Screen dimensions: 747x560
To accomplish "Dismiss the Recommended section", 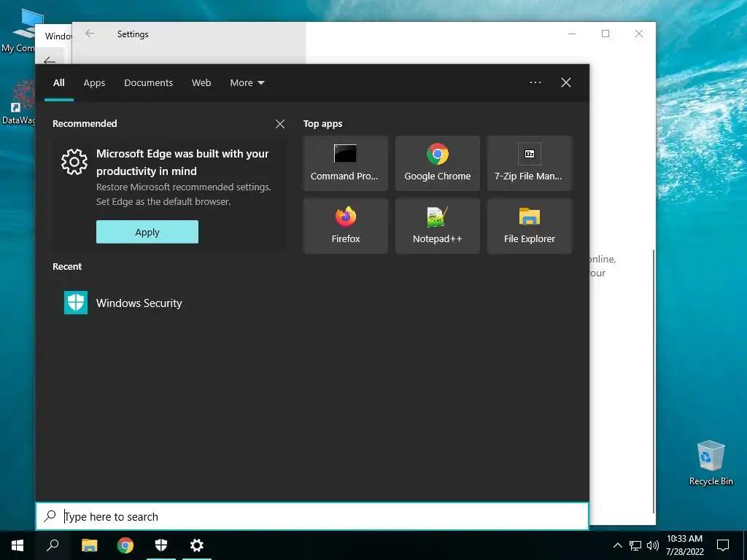I will (280, 124).
